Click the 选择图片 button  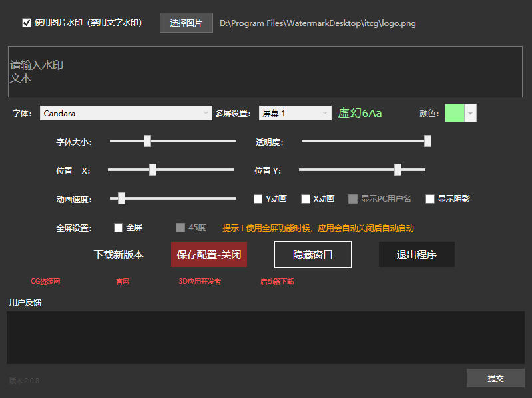[x=186, y=23]
